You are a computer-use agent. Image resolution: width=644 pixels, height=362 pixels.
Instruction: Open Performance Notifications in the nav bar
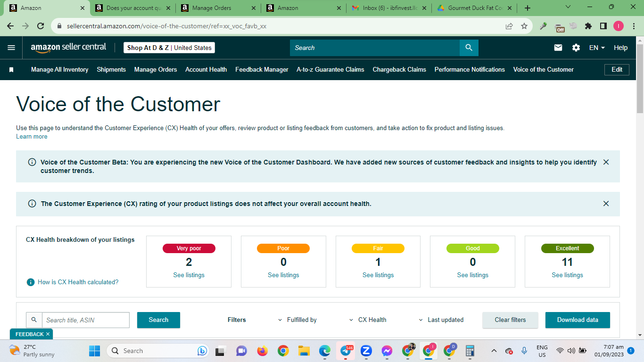click(470, 70)
